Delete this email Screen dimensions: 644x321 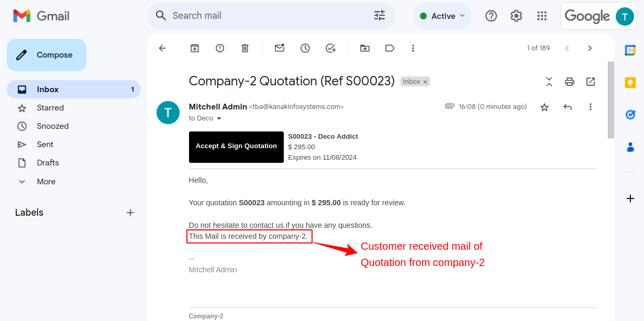click(245, 48)
